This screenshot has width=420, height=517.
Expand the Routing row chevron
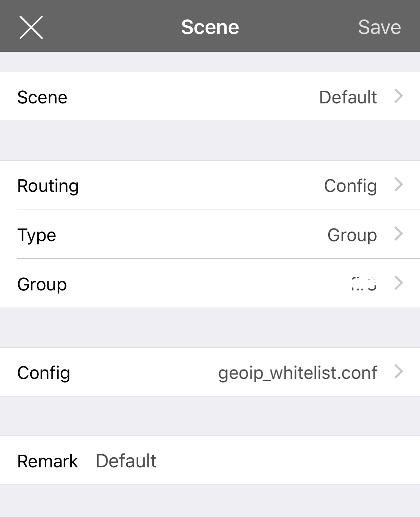tap(399, 184)
